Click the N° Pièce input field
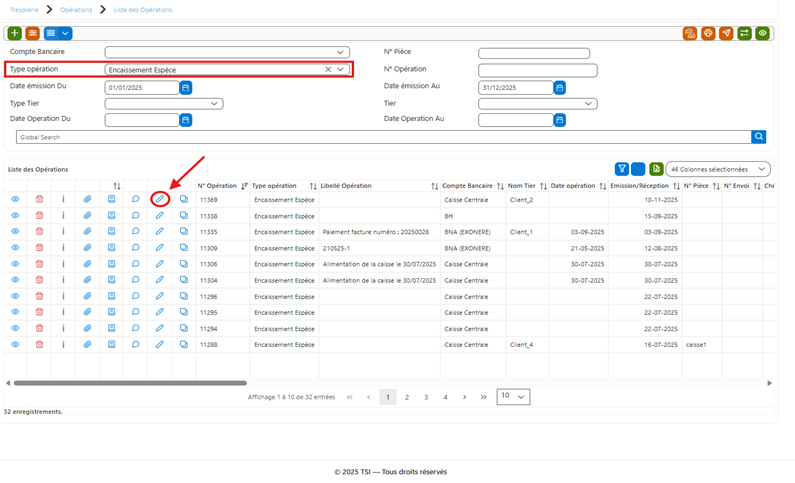795x483 pixels. pos(534,53)
